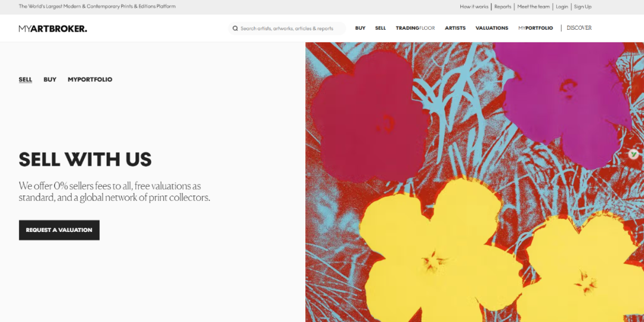Go to the MYARTBROKER home logo
The width and height of the screenshot is (644, 322).
[53, 29]
